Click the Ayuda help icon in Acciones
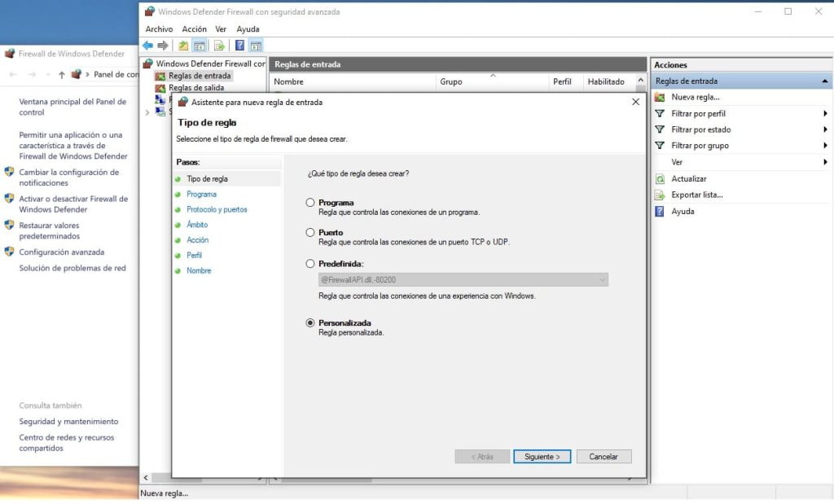This screenshot has height=504, width=834. tap(659, 211)
